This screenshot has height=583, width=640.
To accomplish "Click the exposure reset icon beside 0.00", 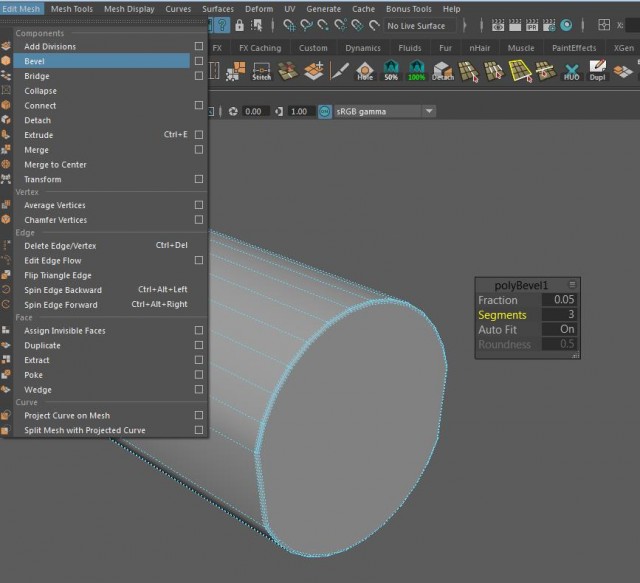I will pos(233,111).
